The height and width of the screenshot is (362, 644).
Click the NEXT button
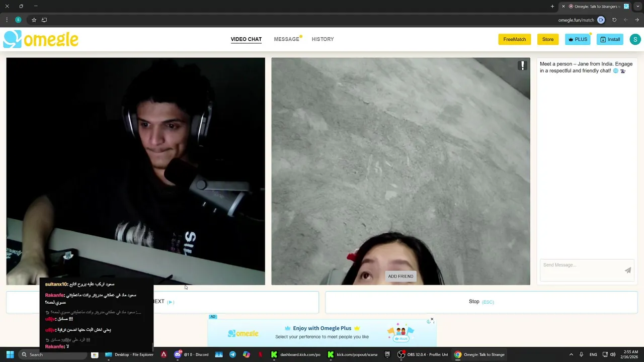click(163, 302)
